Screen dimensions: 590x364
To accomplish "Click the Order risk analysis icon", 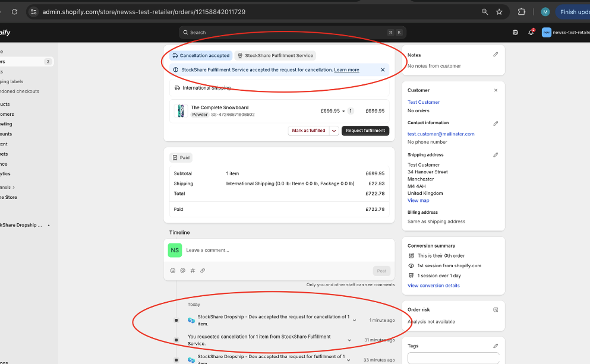I will [x=496, y=310].
